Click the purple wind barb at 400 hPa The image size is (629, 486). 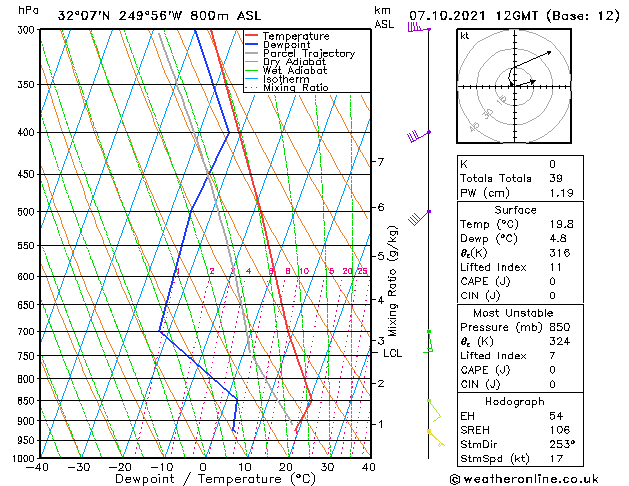[419, 136]
